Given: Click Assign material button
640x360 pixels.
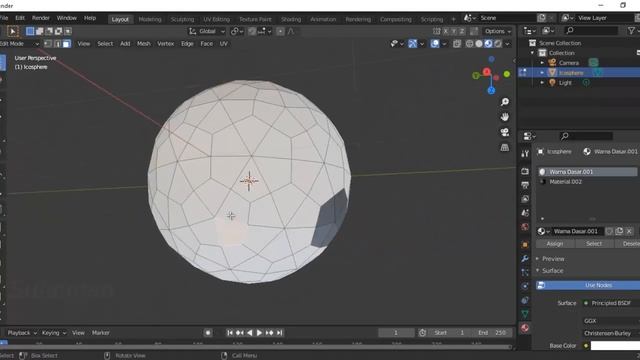Looking at the screenshot, I should pyautogui.click(x=555, y=244).
